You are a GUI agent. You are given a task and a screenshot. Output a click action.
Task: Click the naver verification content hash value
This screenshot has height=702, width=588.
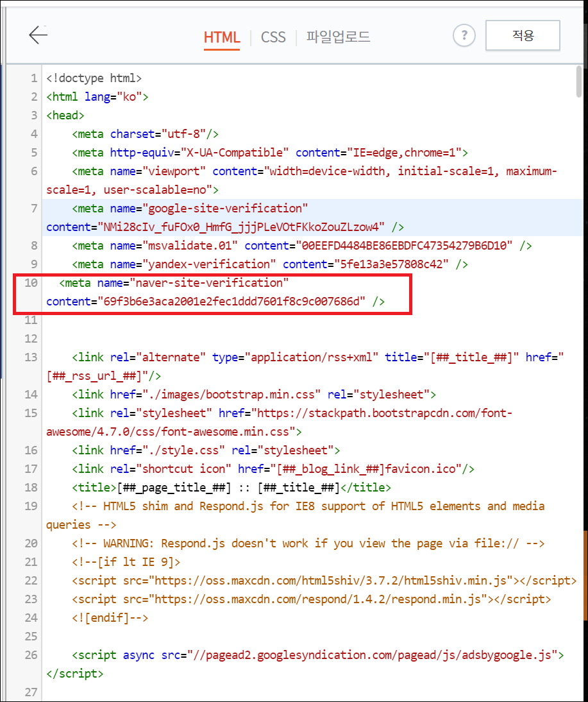coord(231,302)
